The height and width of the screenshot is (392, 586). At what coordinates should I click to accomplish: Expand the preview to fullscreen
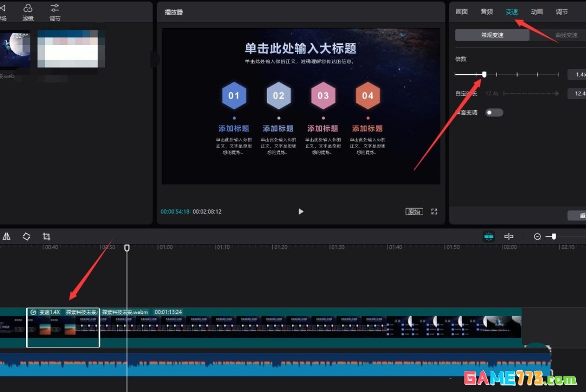(434, 211)
